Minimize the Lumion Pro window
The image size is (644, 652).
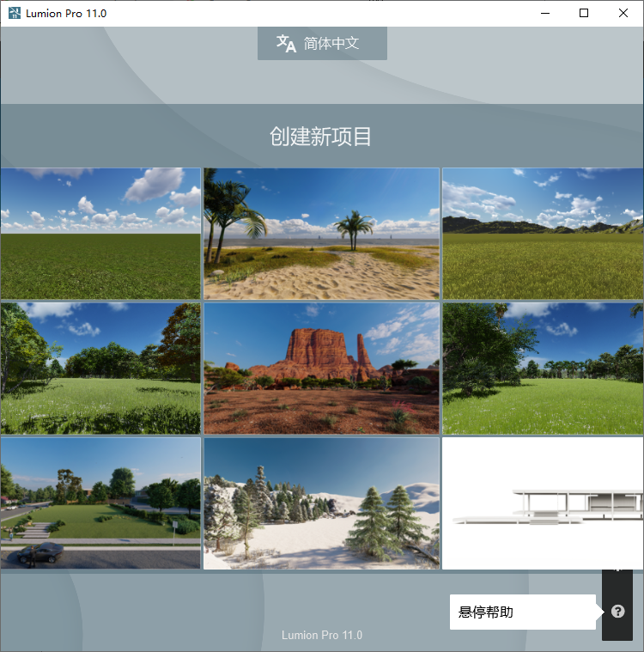[x=545, y=13]
